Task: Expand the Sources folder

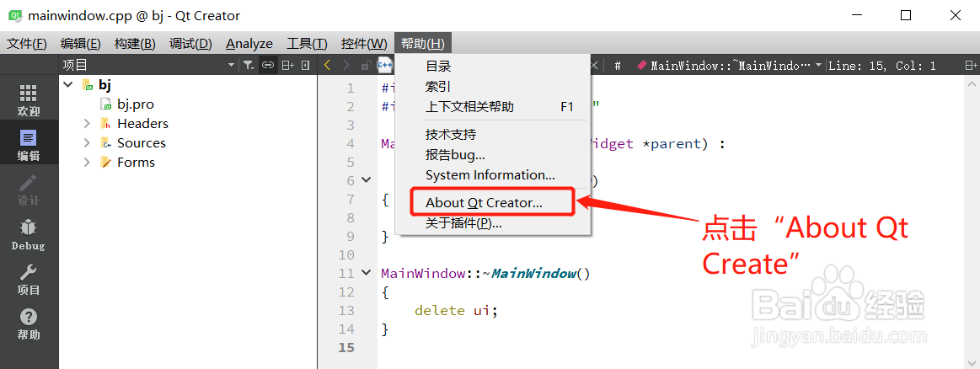Action: 87,143
